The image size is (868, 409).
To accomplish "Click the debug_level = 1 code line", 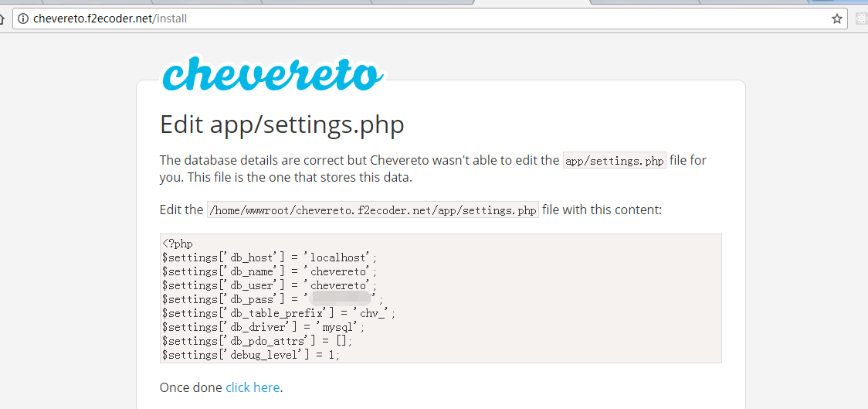I will coord(251,355).
